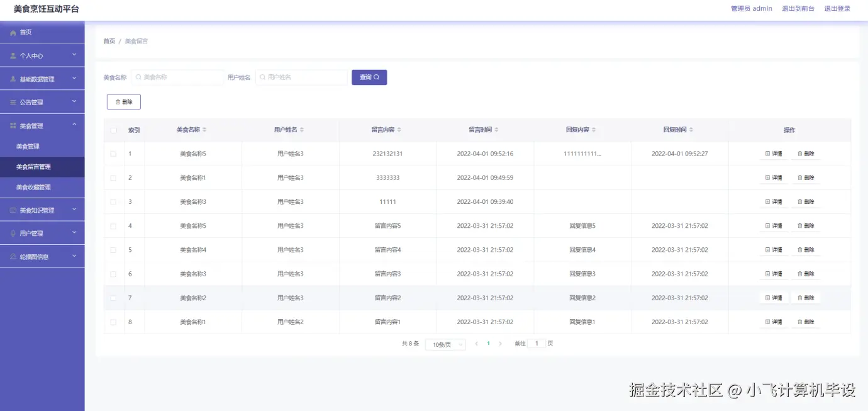Check the checkbox for row 2

pyautogui.click(x=113, y=178)
